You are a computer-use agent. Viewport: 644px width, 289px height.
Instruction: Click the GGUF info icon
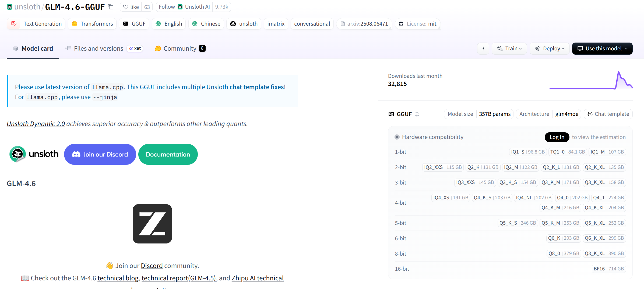coord(417,114)
